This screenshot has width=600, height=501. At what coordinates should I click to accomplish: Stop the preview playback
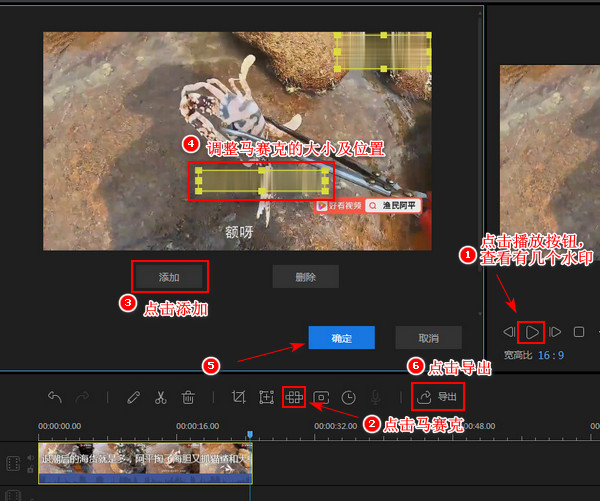tap(579, 332)
